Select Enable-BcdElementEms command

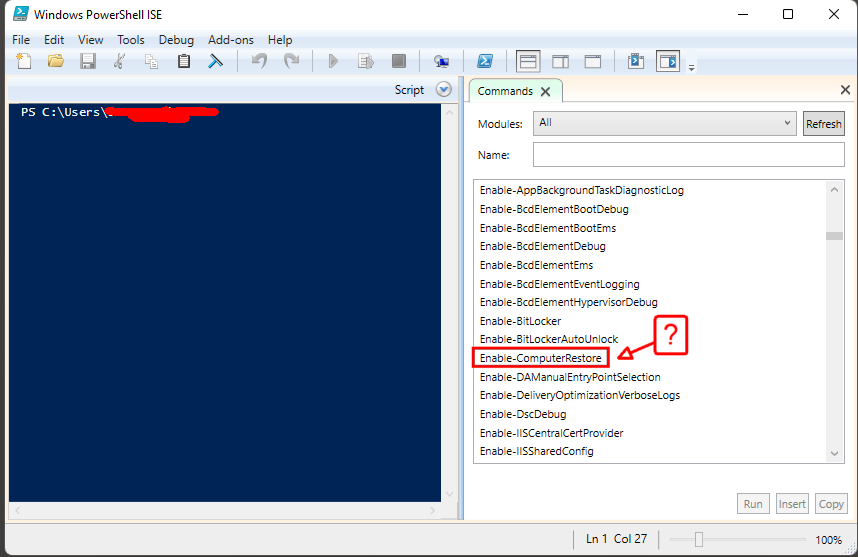[x=536, y=265]
